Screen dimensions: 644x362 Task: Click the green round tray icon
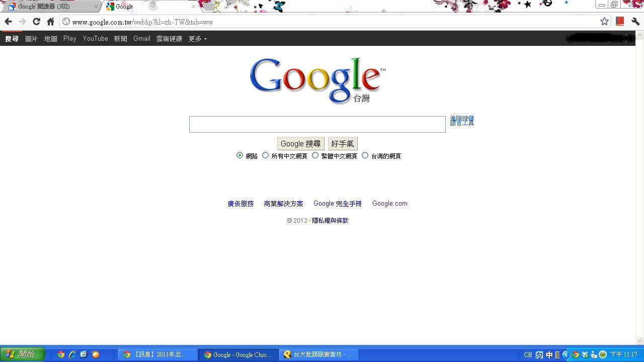point(603,354)
